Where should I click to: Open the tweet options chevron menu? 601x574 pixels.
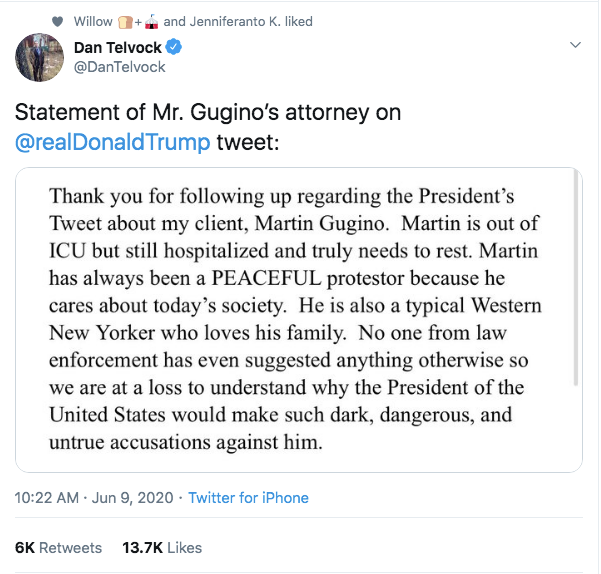click(x=575, y=46)
